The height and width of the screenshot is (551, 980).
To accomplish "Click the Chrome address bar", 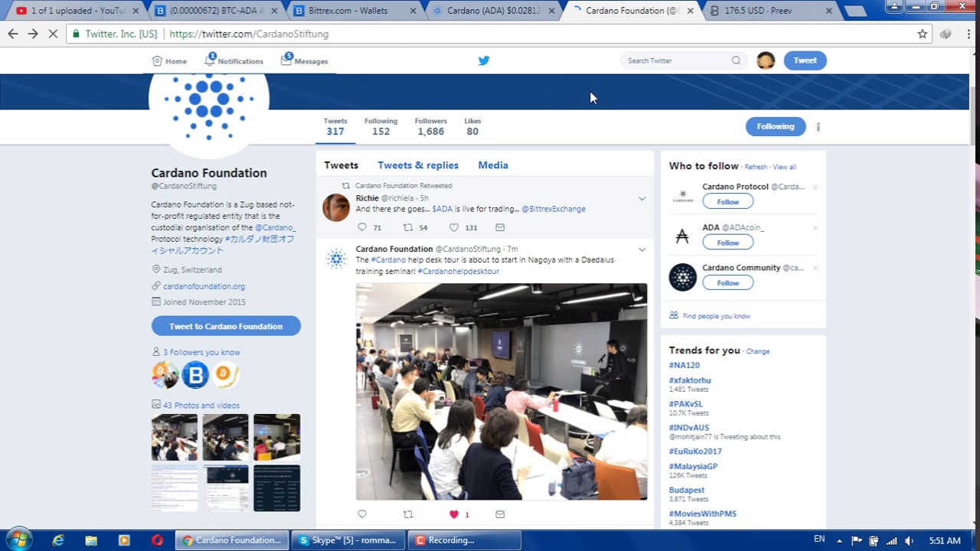I will click(498, 34).
